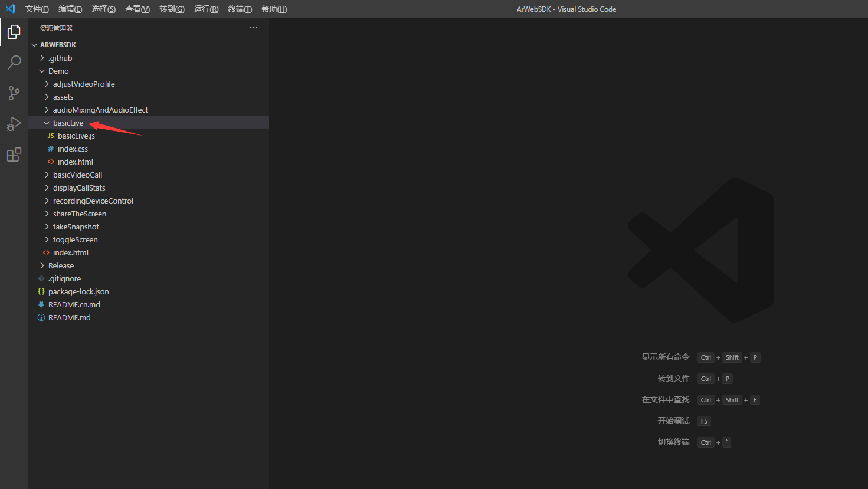This screenshot has height=489, width=868.
Task: Click the VS Code logo in title bar
Action: point(11,9)
